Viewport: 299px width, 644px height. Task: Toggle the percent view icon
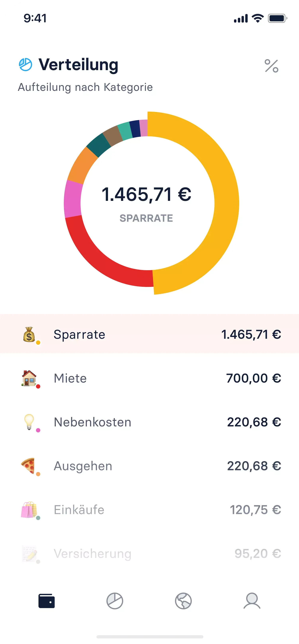271,66
